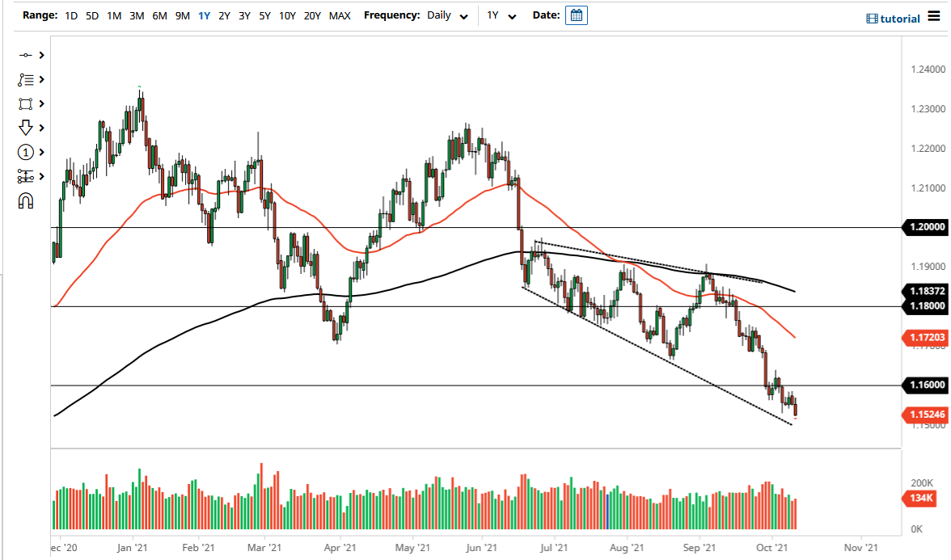Open the date picker calendar icon

(x=576, y=15)
